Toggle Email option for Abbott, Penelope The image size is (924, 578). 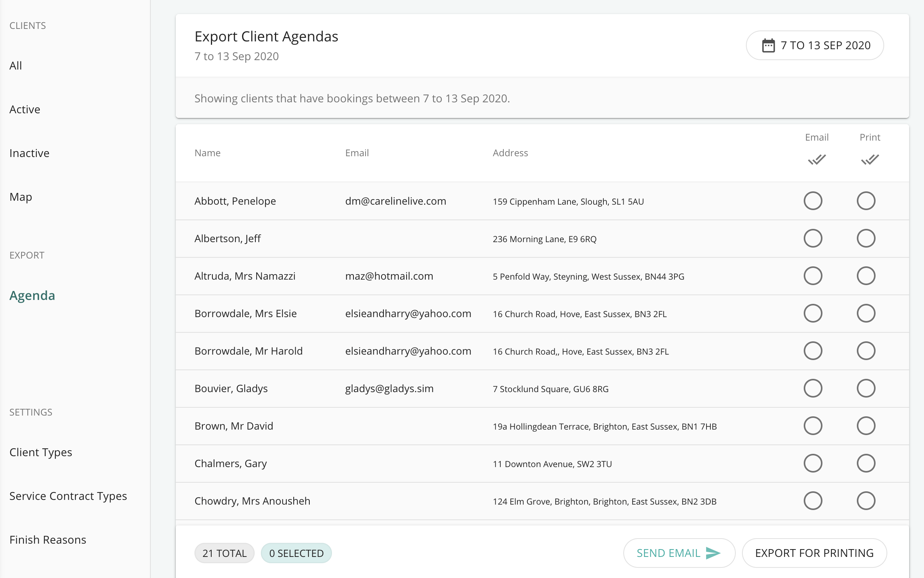coord(813,201)
